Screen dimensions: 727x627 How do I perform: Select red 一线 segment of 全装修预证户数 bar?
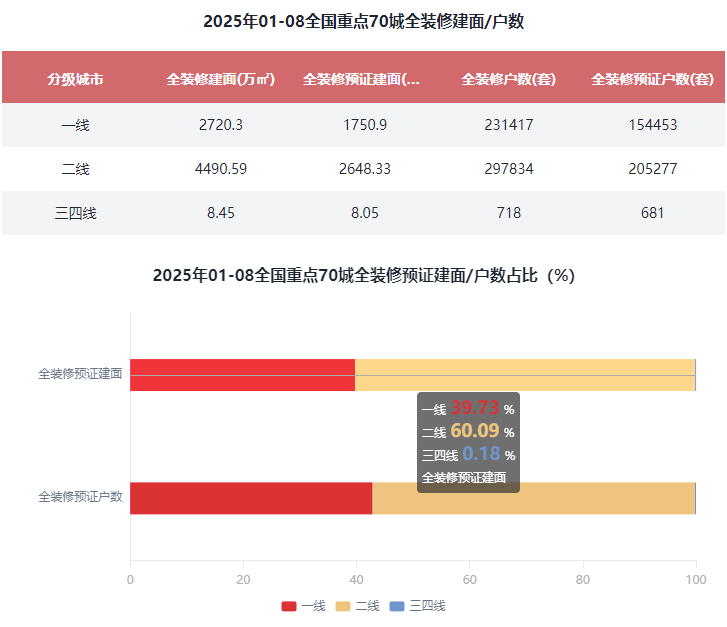coord(250,498)
